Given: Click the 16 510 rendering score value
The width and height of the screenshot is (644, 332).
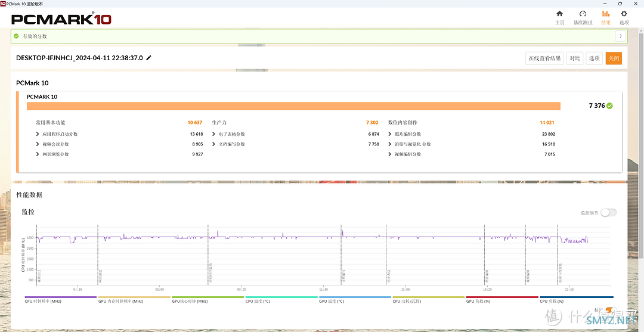Looking at the screenshot, I should pyautogui.click(x=549, y=144).
